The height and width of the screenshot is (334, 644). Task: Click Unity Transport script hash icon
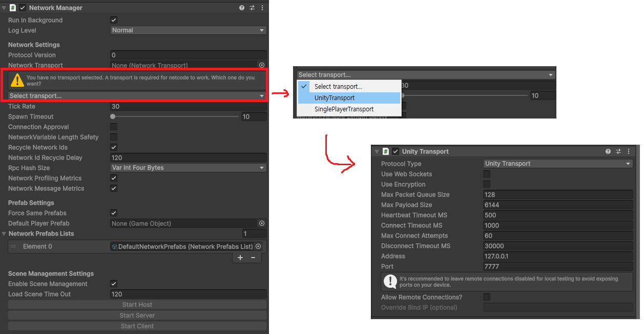(386, 151)
